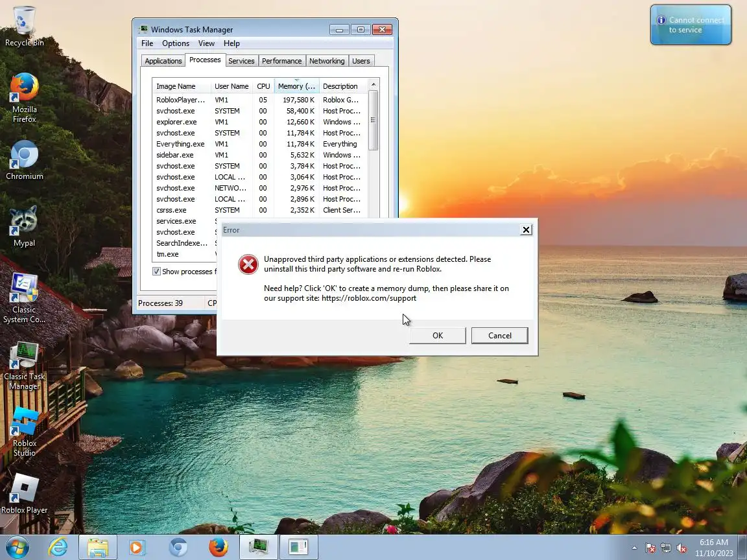Sort processes by CPU column
747x560 pixels.
[263, 86]
